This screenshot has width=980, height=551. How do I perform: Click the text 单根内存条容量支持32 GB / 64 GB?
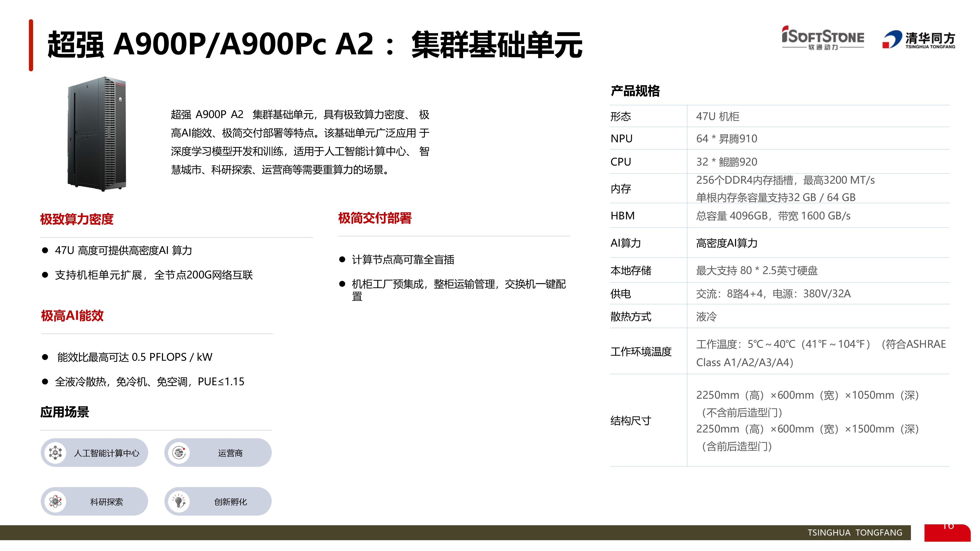click(x=776, y=197)
